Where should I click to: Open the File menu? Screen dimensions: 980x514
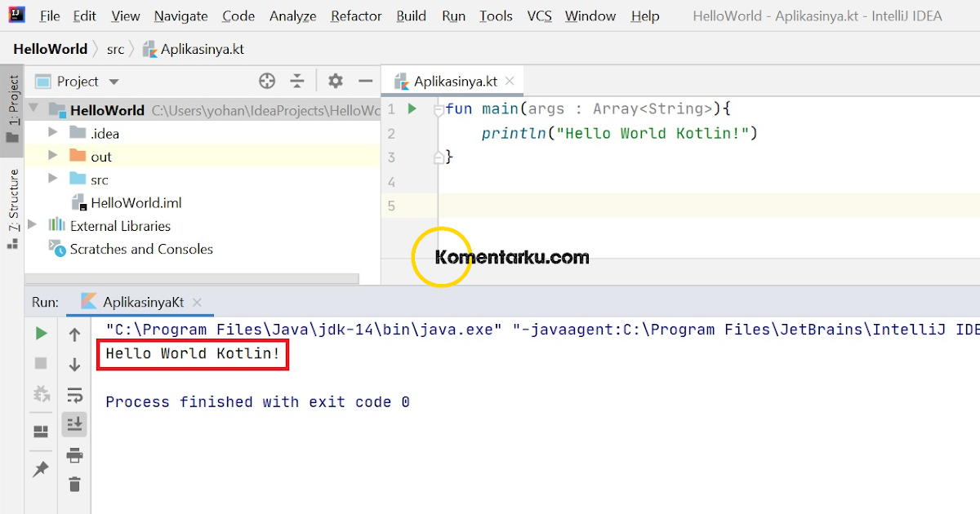tap(50, 16)
